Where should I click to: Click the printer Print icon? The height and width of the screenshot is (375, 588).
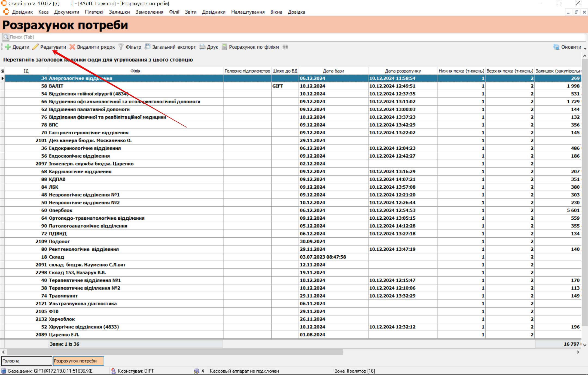(202, 47)
